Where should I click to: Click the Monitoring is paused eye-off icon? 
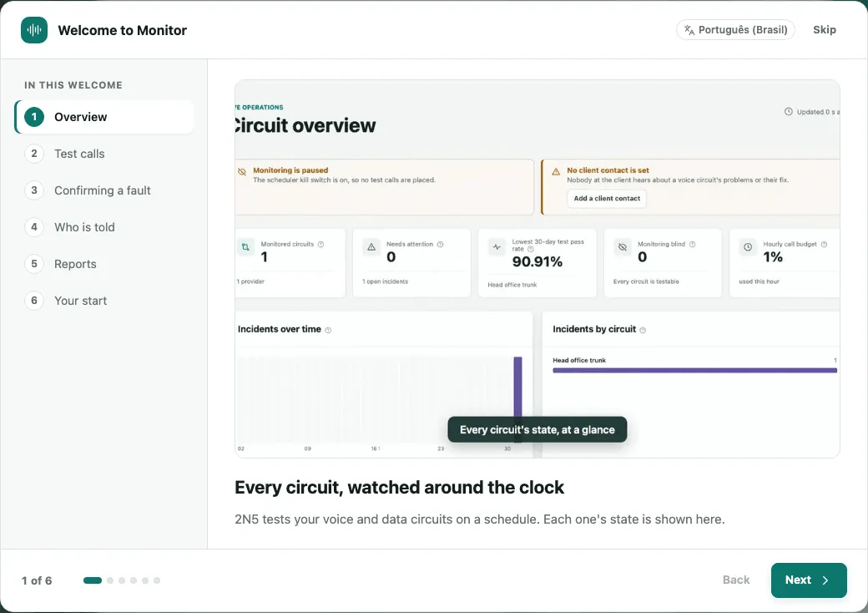pos(242,172)
